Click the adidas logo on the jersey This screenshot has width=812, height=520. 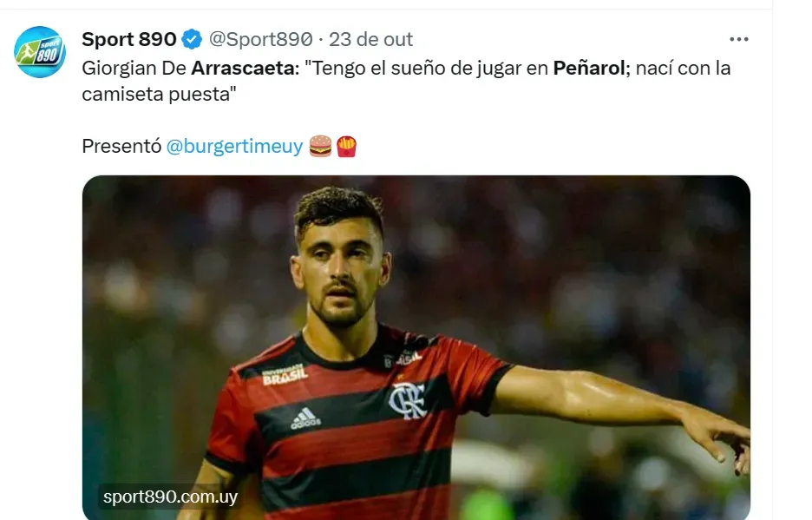[305, 419]
